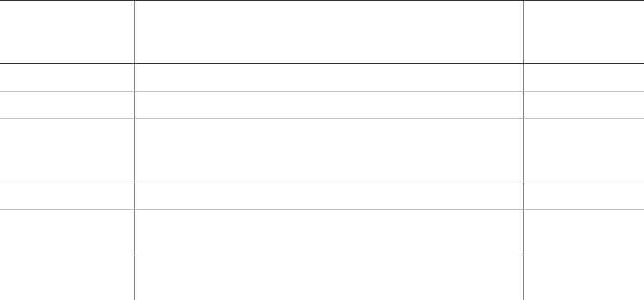Click second body row's right cell
The image size is (644, 300).
(x=584, y=105)
